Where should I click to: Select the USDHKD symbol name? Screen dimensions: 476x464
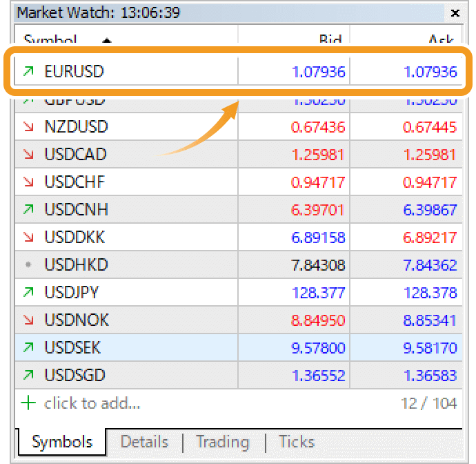[76, 264]
